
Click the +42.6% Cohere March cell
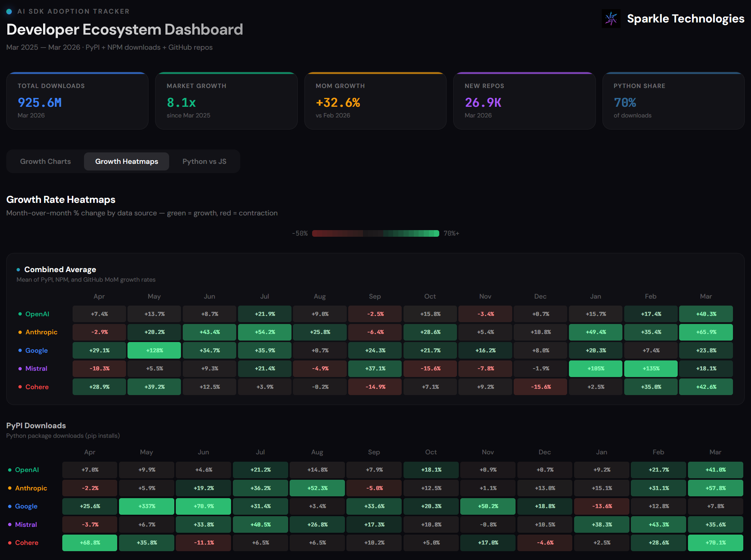pyautogui.click(x=706, y=387)
